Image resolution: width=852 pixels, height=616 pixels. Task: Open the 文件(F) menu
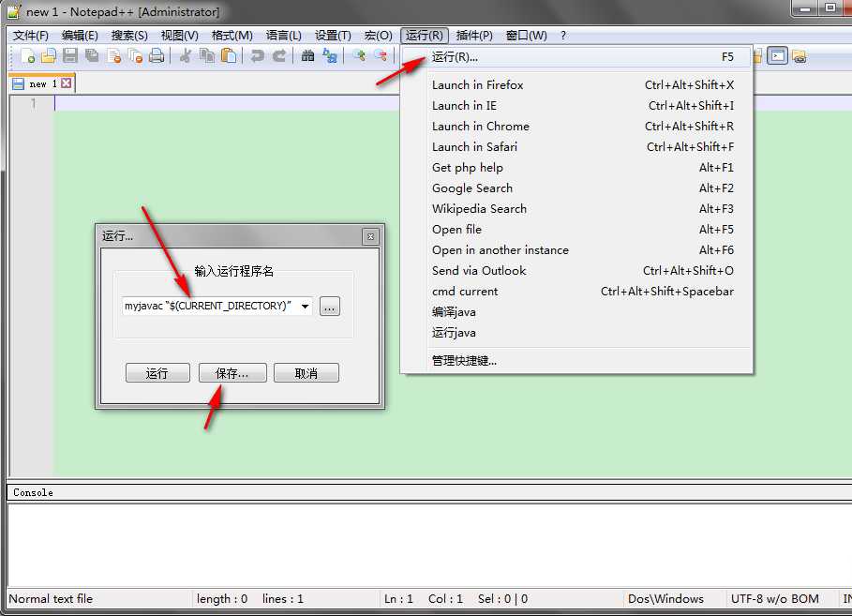point(30,36)
